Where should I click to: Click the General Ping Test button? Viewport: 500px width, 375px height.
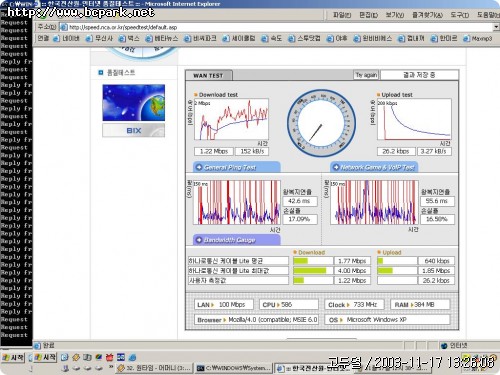(x=237, y=167)
